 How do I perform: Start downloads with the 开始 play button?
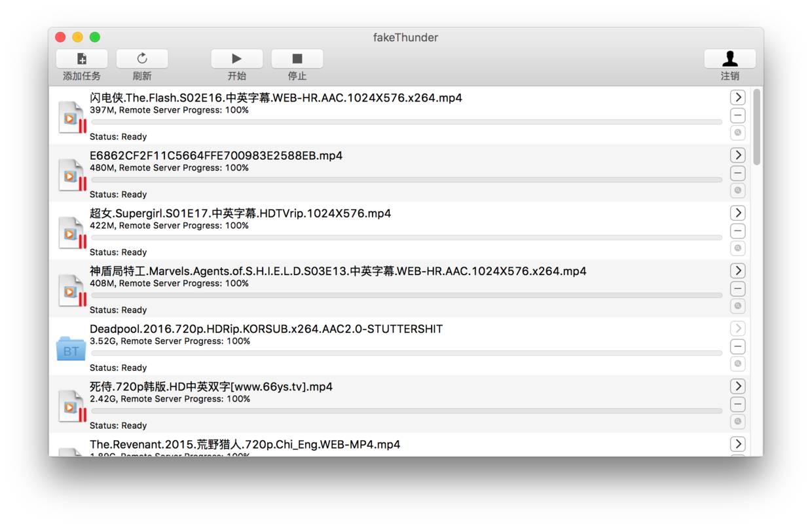(237, 59)
